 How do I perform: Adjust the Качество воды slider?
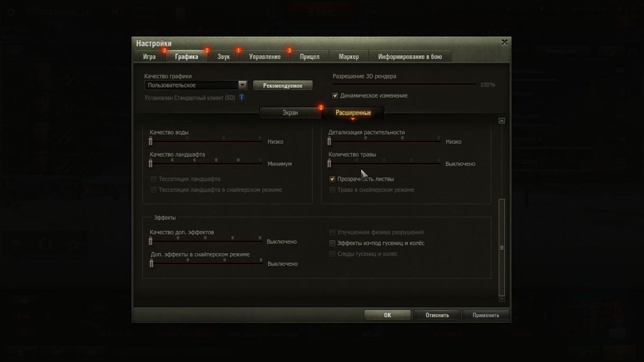point(206,142)
